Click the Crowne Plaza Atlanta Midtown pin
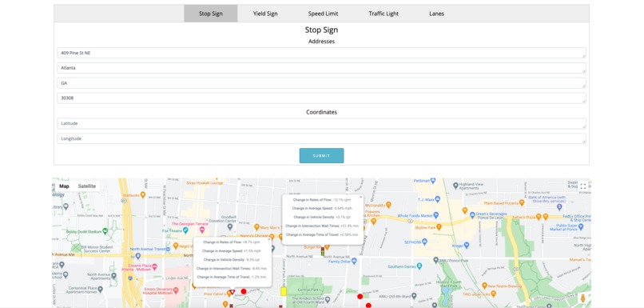 [154, 266]
